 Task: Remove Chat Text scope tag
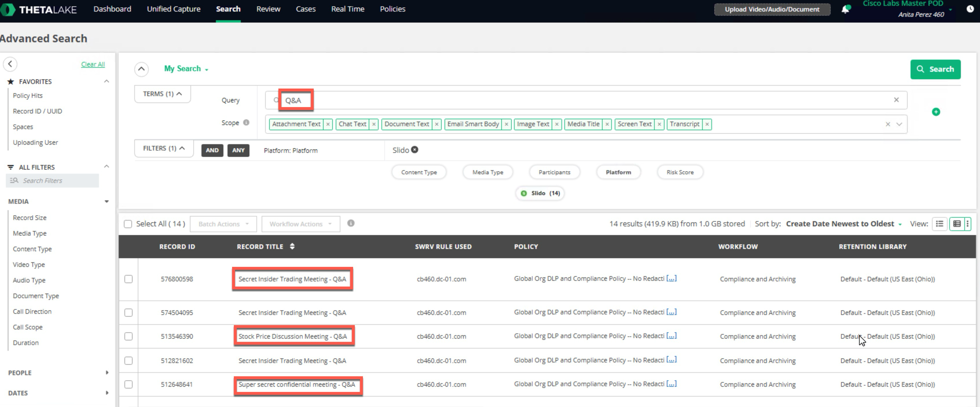(374, 124)
